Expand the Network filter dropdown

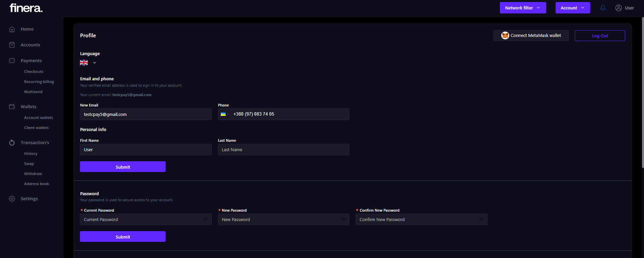coord(523,8)
